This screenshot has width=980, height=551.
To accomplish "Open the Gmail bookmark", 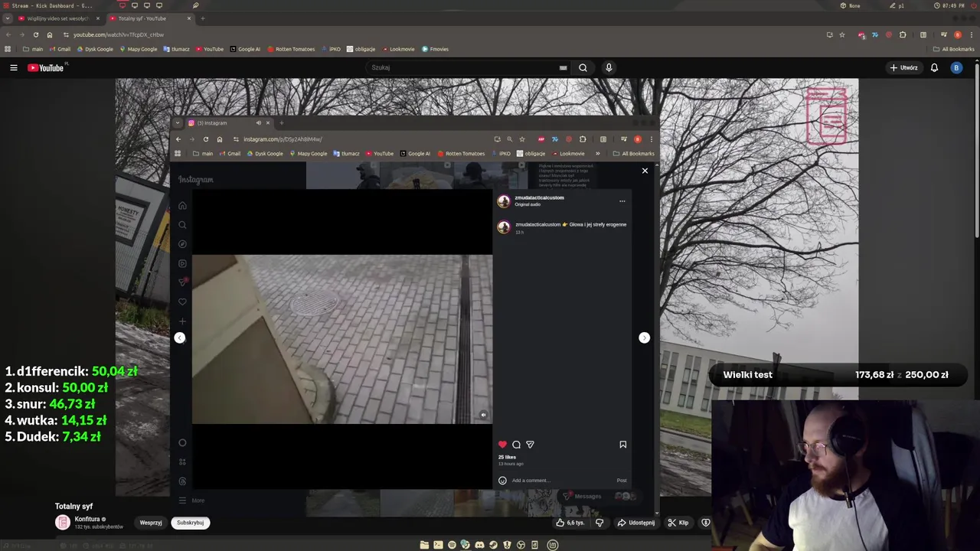I will point(60,49).
